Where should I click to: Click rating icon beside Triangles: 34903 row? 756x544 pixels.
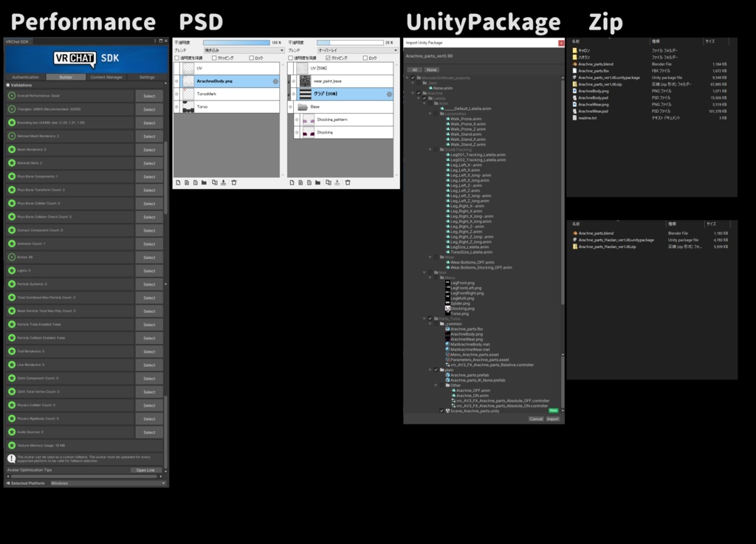(12, 109)
